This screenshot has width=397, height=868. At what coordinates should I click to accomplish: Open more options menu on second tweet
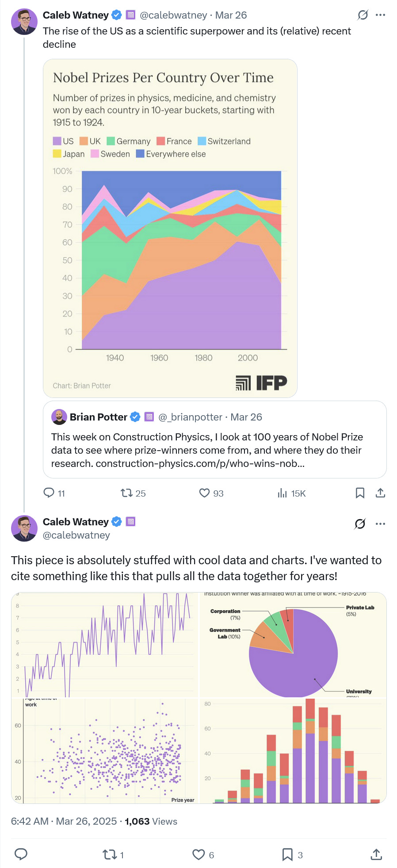pyautogui.click(x=380, y=524)
